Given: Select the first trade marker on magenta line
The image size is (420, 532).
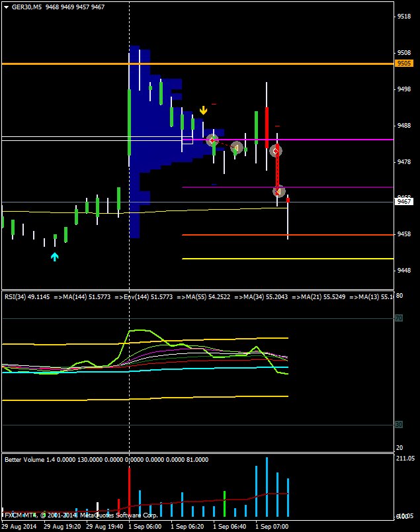Looking at the screenshot, I should [x=212, y=140].
